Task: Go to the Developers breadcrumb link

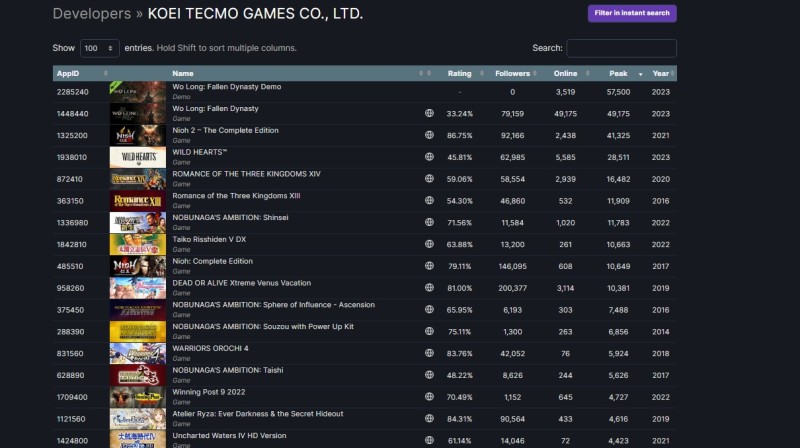Action: pos(92,14)
